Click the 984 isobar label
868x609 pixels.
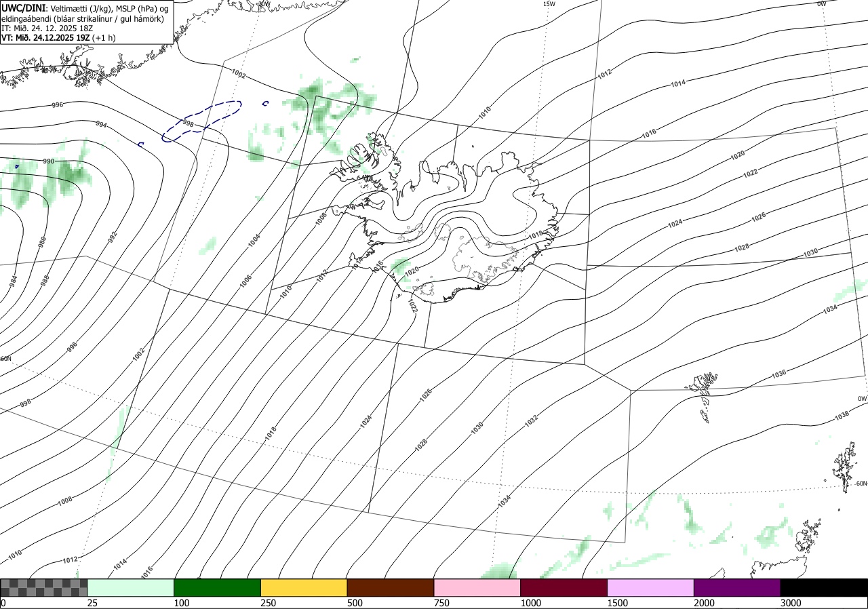click(13, 281)
